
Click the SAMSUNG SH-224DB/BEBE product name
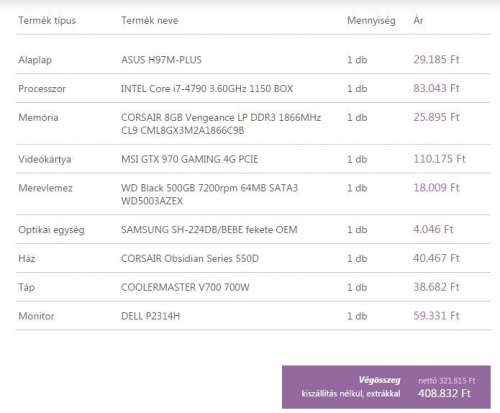point(209,230)
